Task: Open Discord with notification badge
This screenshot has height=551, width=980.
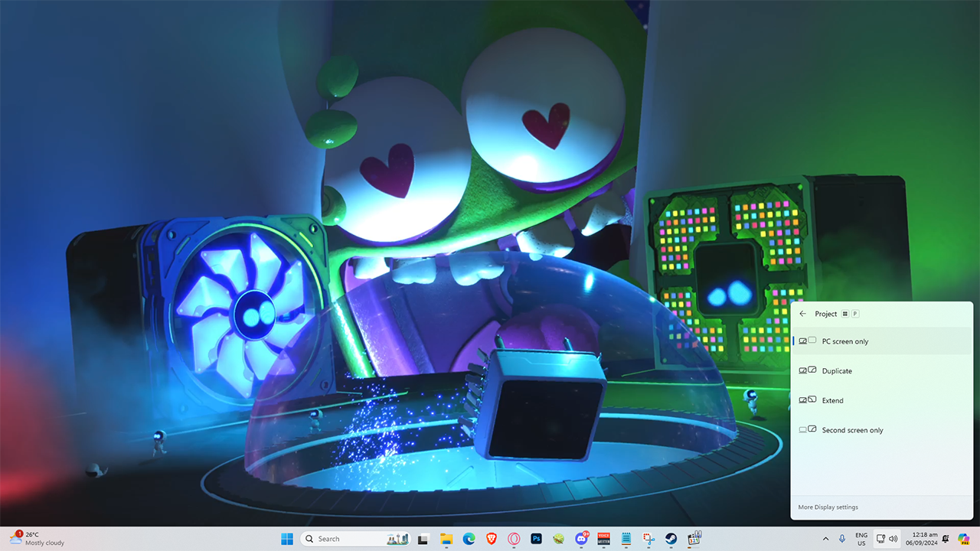Action: point(581,539)
